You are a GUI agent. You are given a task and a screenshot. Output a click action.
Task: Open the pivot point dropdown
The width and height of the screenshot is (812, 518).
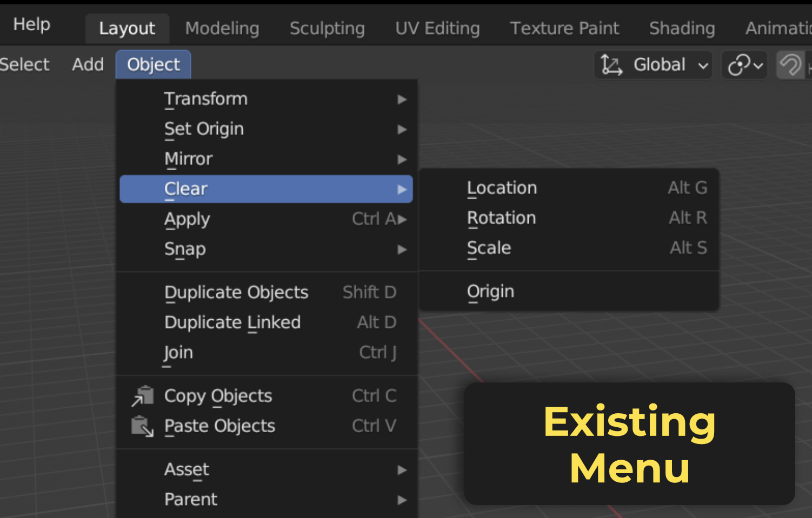point(745,65)
